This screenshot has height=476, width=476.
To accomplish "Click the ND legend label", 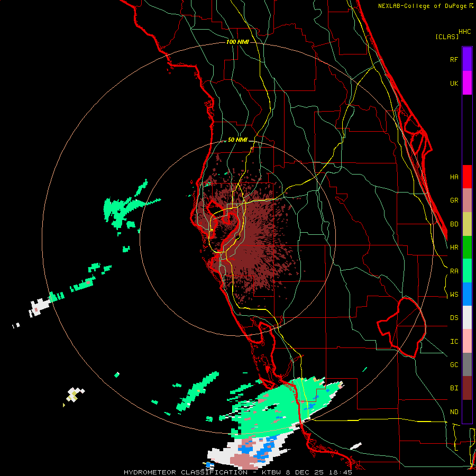I will click(x=454, y=412).
